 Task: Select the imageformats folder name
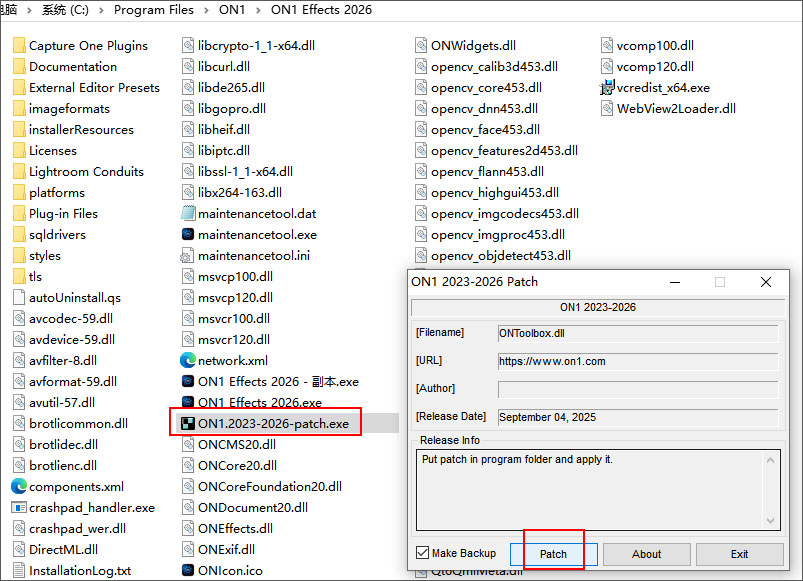(x=69, y=109)
